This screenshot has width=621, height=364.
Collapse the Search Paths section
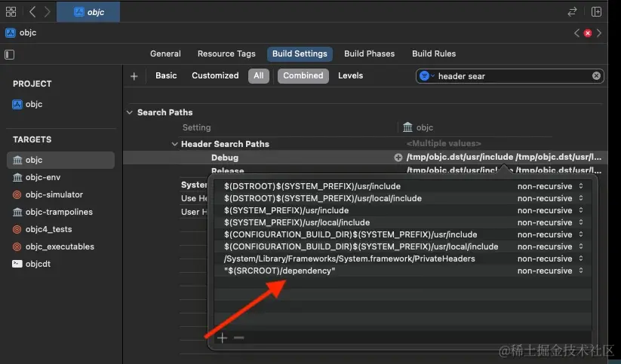130,112
